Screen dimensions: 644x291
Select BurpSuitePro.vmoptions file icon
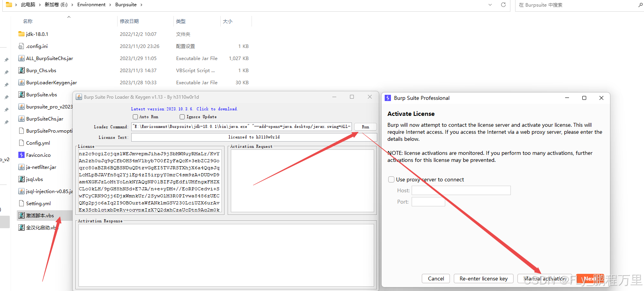[21, 131]
